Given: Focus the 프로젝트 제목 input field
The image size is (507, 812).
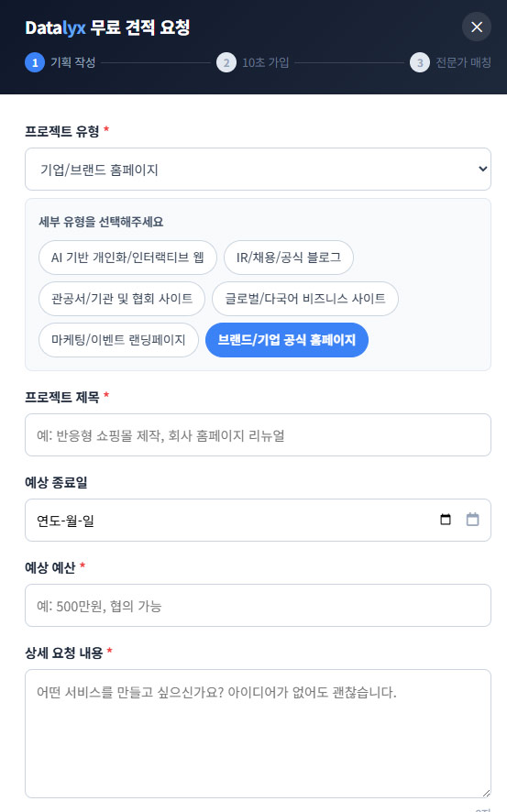Looking at the screenshot, I should [x=258, y=435].
